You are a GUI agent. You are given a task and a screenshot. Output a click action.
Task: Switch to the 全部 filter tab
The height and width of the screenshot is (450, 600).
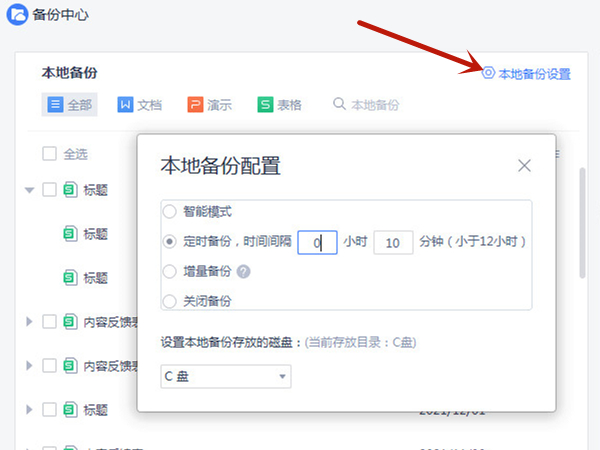tap(69, 105)
